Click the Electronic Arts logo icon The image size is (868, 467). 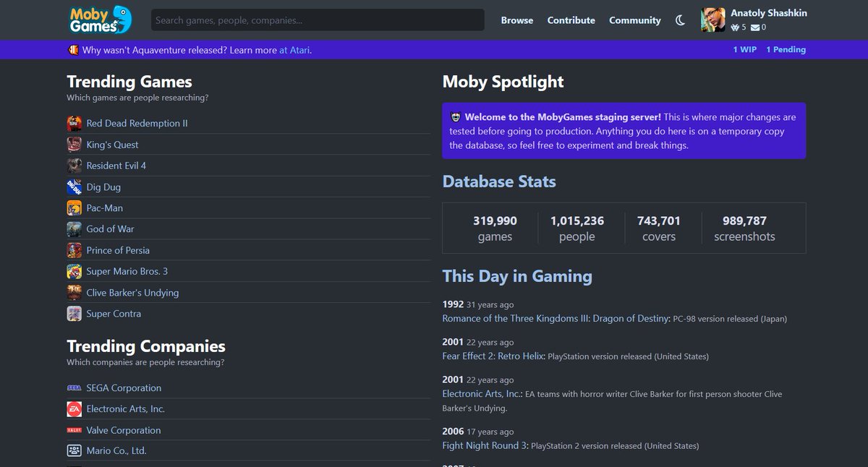click(75, 409)
